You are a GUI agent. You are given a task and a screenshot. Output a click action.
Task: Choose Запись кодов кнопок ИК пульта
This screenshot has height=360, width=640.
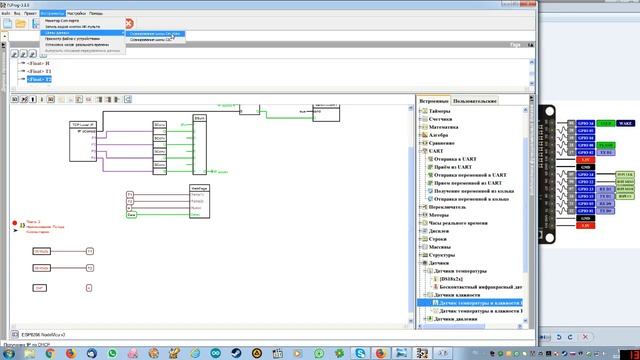click(82, 27)
